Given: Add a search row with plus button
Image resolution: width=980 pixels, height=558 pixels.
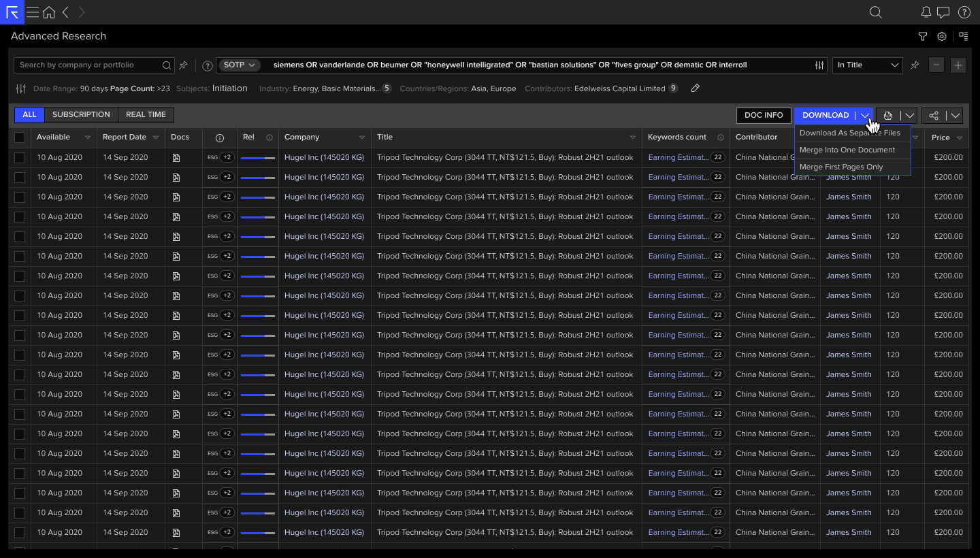Looking at the screenshot, I should click(958, 65).
